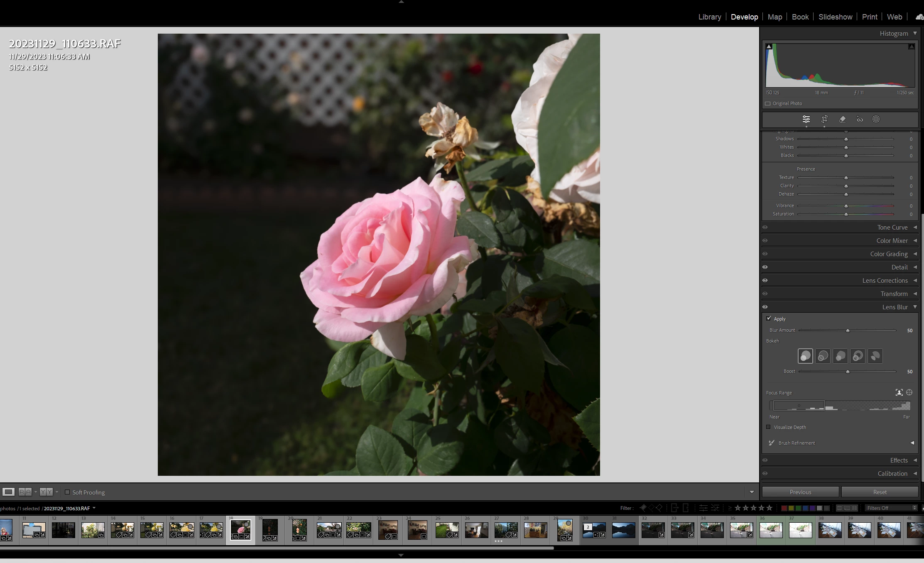Open the Filters Off dropdown
The width and height of the screenshot is (924, 563).
(891, 508)
